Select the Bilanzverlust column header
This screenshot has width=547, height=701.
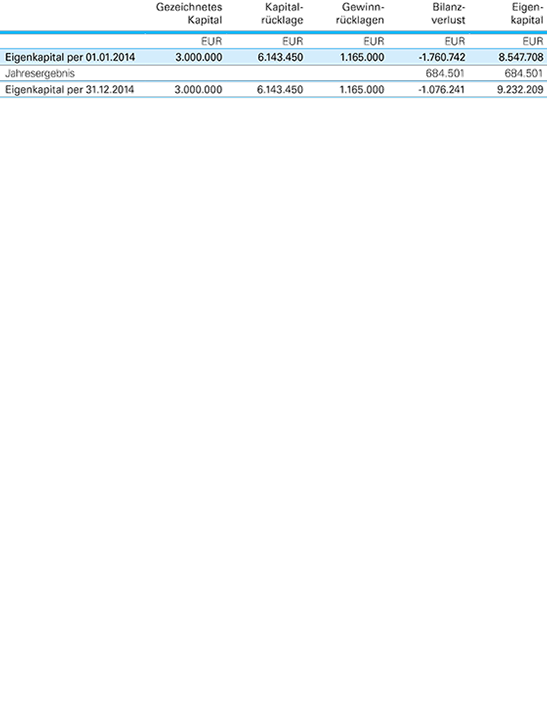click(448, 13)
